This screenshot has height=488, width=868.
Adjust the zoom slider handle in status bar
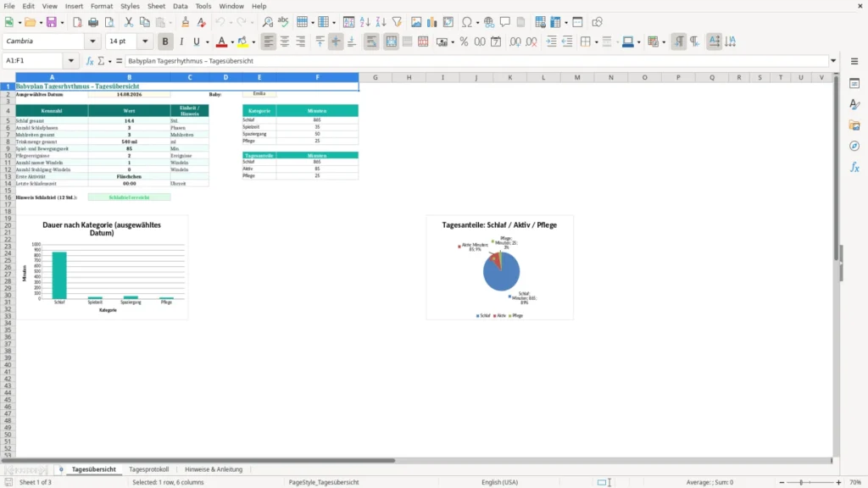[x=801, y=482]
